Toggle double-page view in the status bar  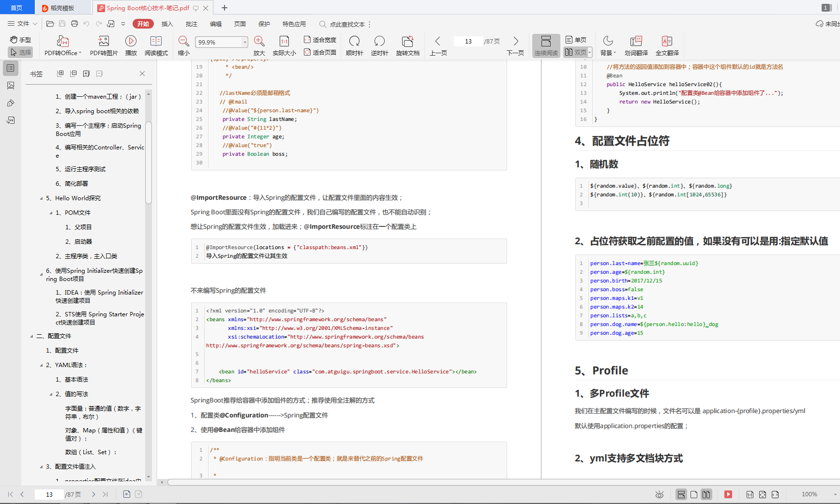pos(706,494)
